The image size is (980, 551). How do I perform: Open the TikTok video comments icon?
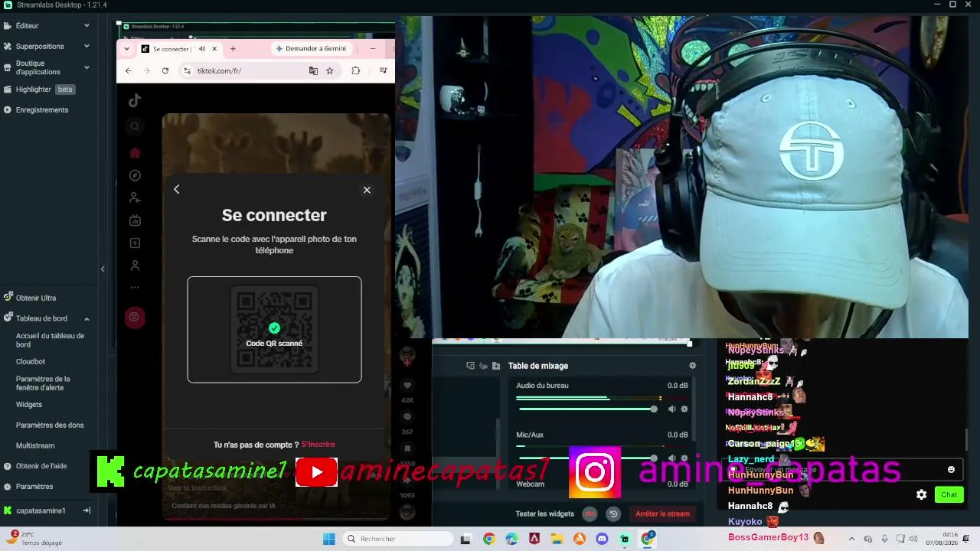coord(407,417)
